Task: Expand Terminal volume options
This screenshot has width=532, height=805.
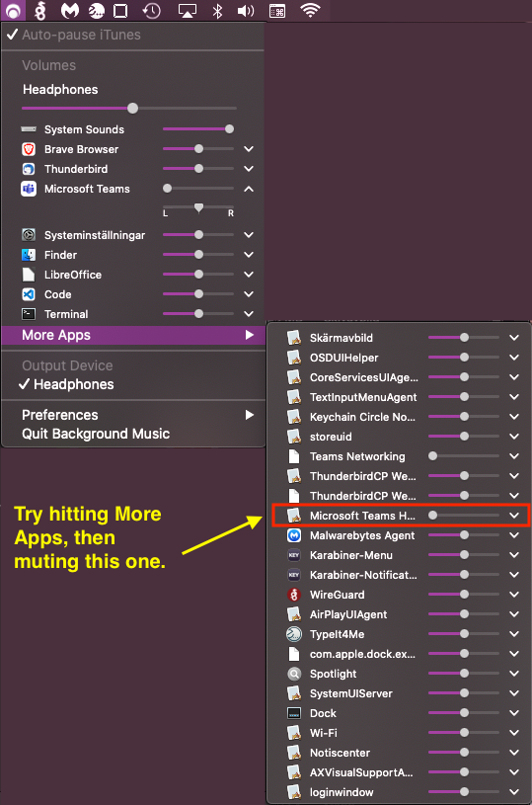Action: 249,314
